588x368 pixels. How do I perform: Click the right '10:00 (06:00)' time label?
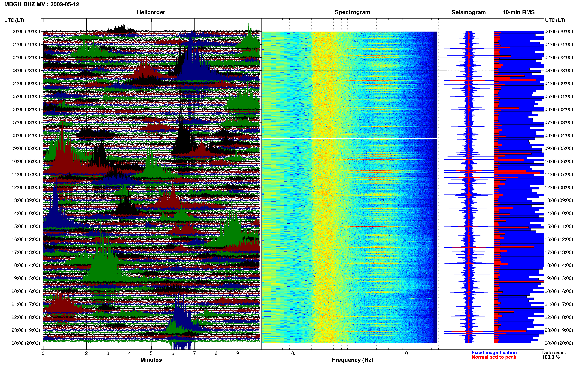(559, 161)
